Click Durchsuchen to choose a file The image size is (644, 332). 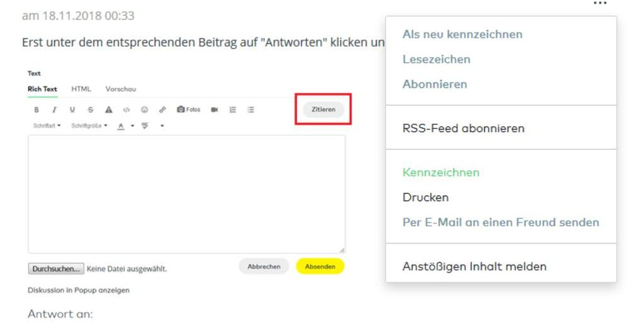(x=56, y=269)
